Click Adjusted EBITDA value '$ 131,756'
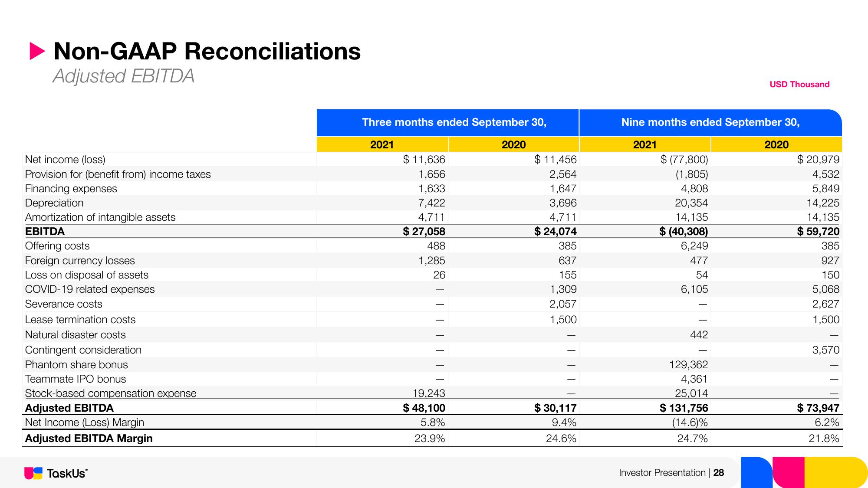The image size is (868, 488). 684,408
